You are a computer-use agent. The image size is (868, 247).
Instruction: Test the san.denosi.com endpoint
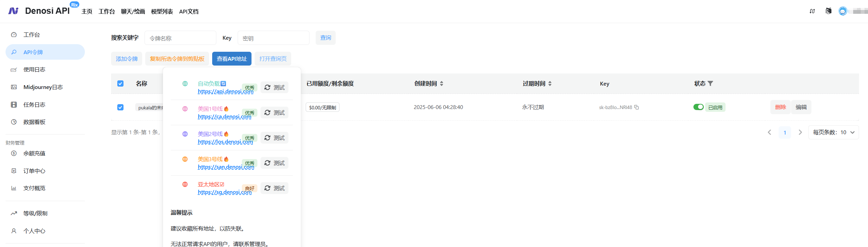point(275,163)
